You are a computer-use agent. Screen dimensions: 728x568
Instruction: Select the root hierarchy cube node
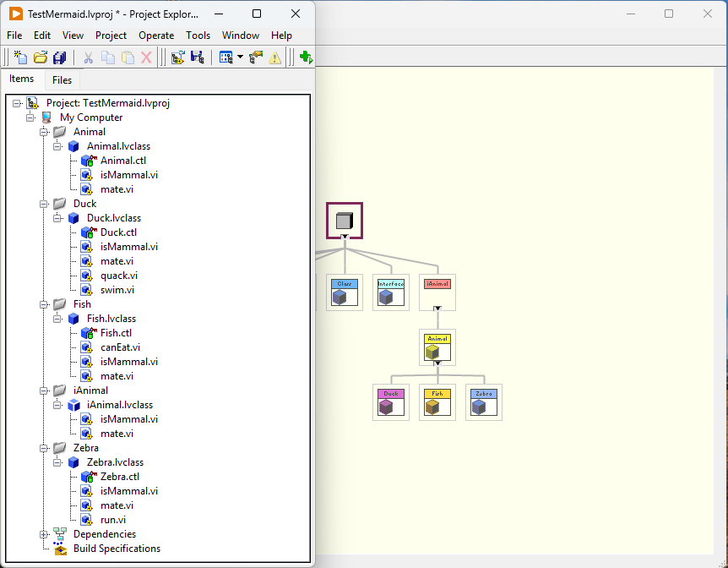pos(345,221)
